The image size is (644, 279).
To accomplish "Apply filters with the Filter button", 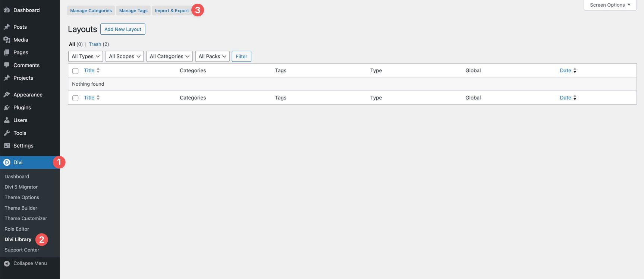I will [242, 56].
